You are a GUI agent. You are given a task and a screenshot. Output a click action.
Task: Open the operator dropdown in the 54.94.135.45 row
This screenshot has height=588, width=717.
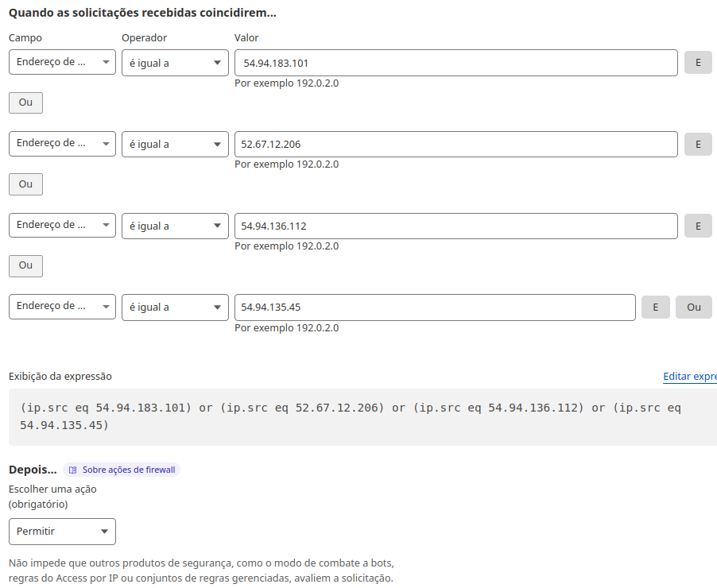click(175, 308)
